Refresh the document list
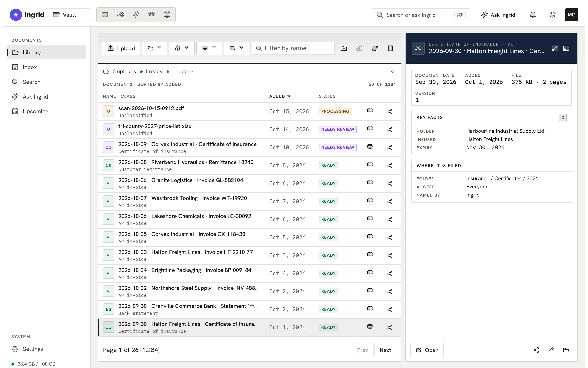 [x=375, y=48]
